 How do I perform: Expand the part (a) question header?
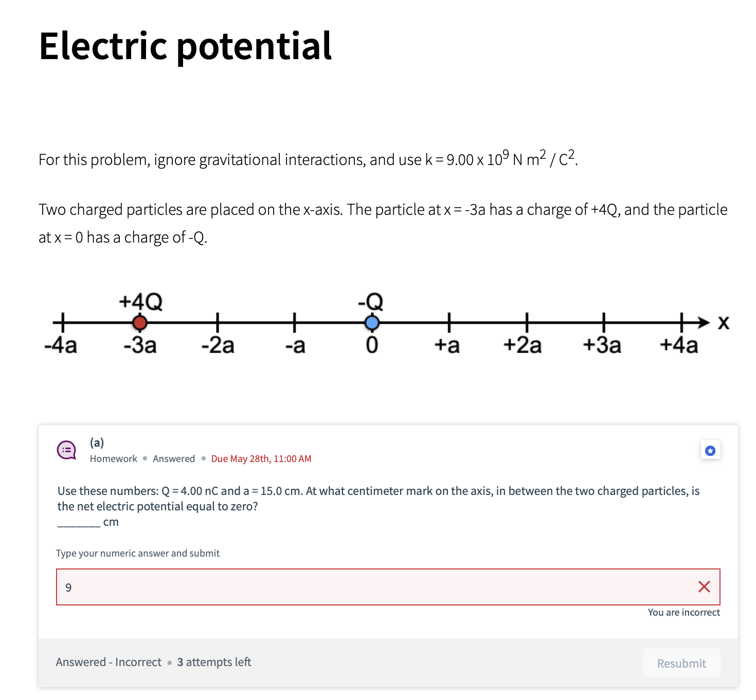(x=97, y=443)
